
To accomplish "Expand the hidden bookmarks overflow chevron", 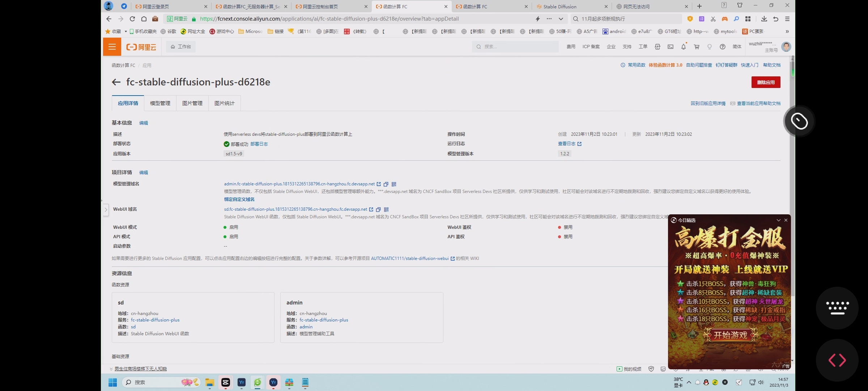I will click(787, 31).
